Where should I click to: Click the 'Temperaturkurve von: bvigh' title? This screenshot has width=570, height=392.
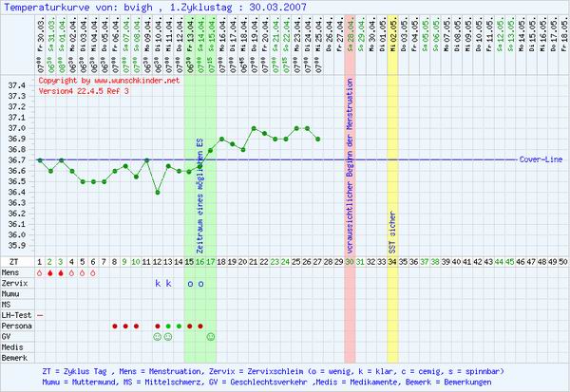(68, 7)
